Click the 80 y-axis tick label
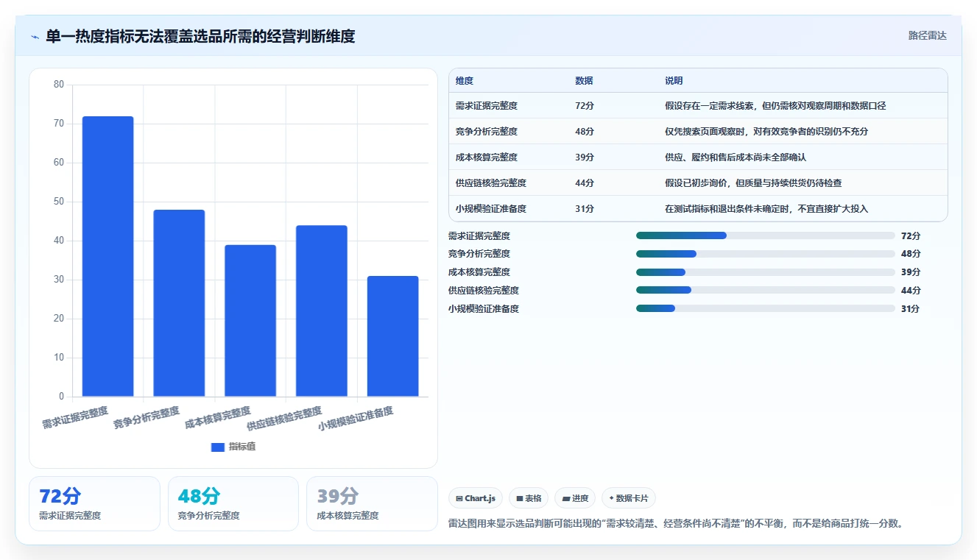 (59, 85)
